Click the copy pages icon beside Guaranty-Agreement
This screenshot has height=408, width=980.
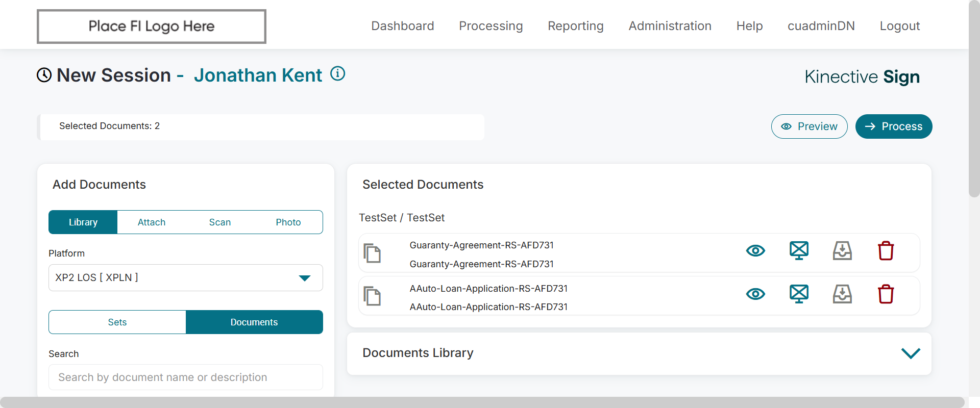(372, 253)
